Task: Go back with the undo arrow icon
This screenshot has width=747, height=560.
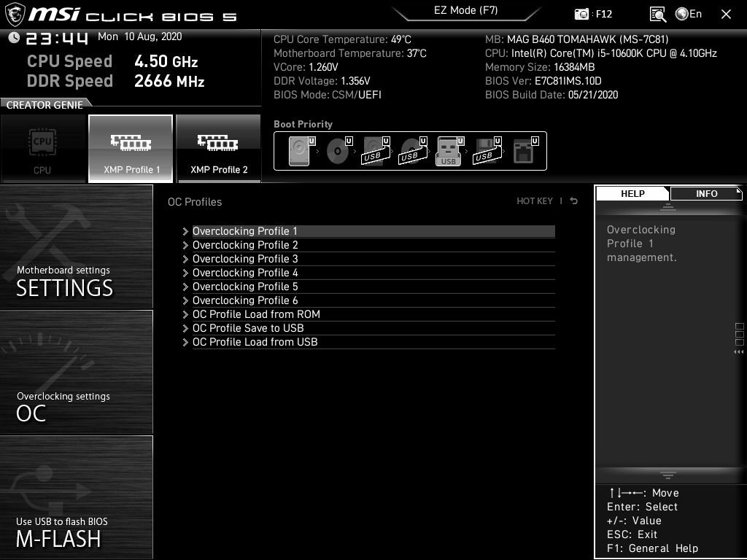Action: 573,201
